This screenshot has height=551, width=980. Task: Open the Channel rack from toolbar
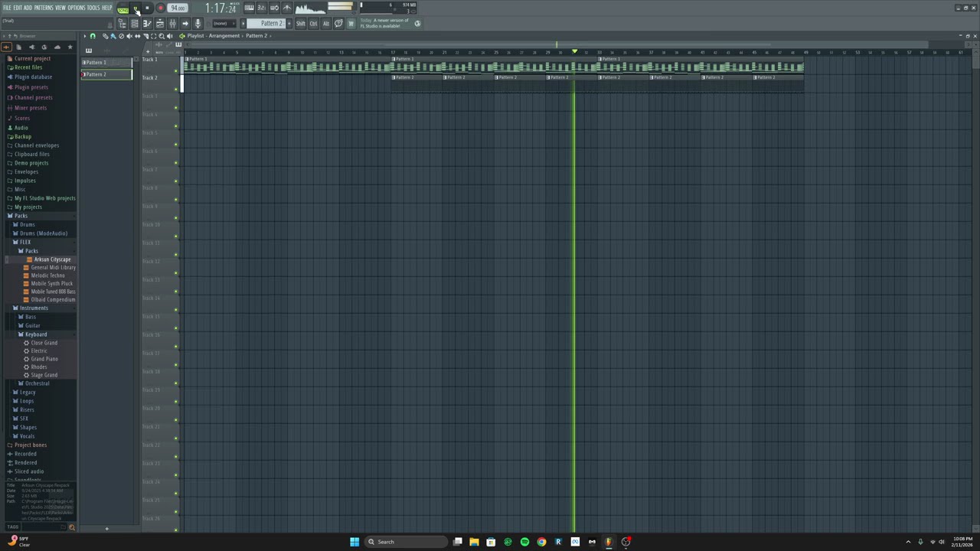[x=135, y=24]
